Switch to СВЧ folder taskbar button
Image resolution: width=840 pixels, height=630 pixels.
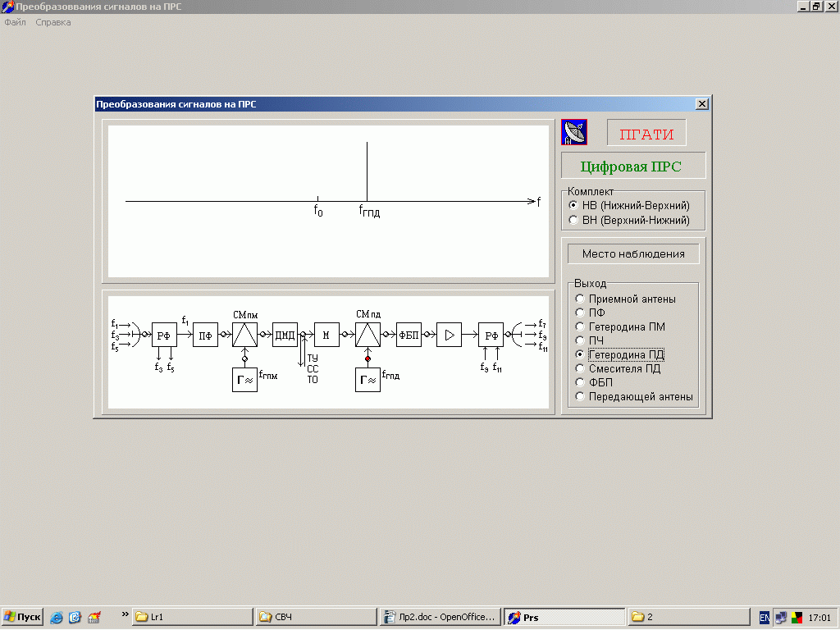[316, 617]
